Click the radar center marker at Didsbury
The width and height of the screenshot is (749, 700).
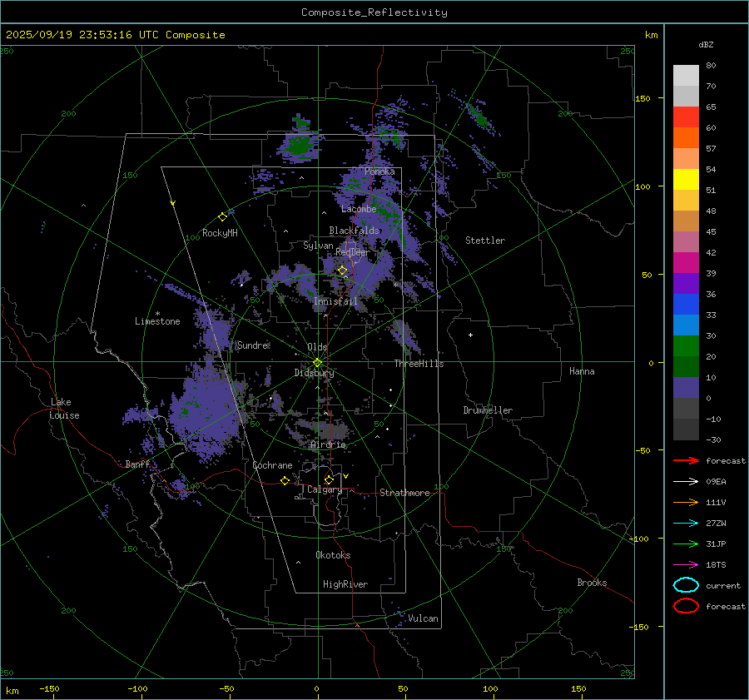(x=317, y=362)
